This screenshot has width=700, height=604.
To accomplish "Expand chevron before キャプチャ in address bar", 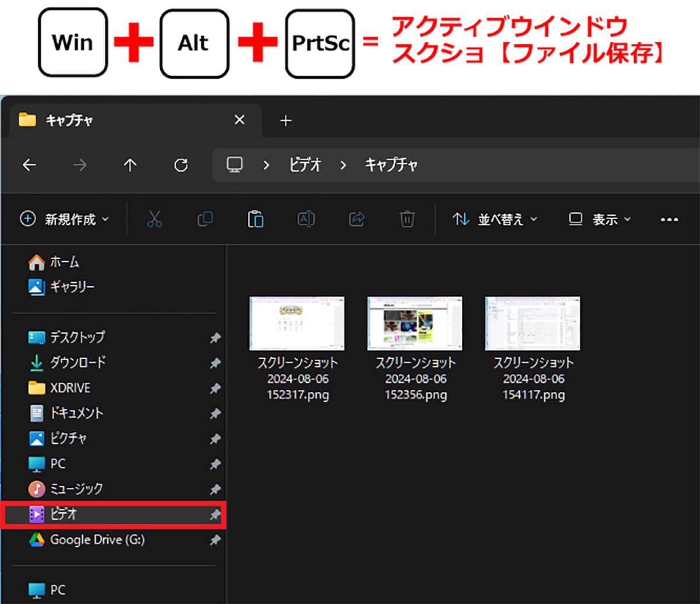I will 343,166.
